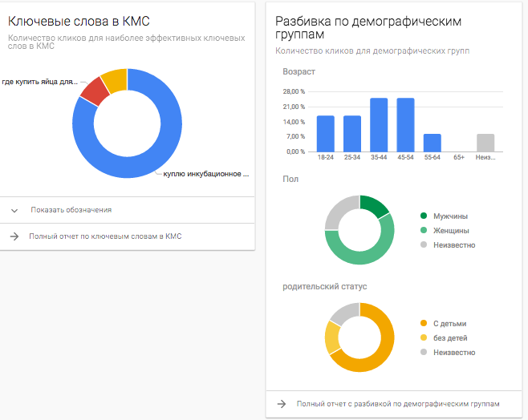Click the родительский статус heading
Viewport: 528px width, 420px height.
(325, 286)
